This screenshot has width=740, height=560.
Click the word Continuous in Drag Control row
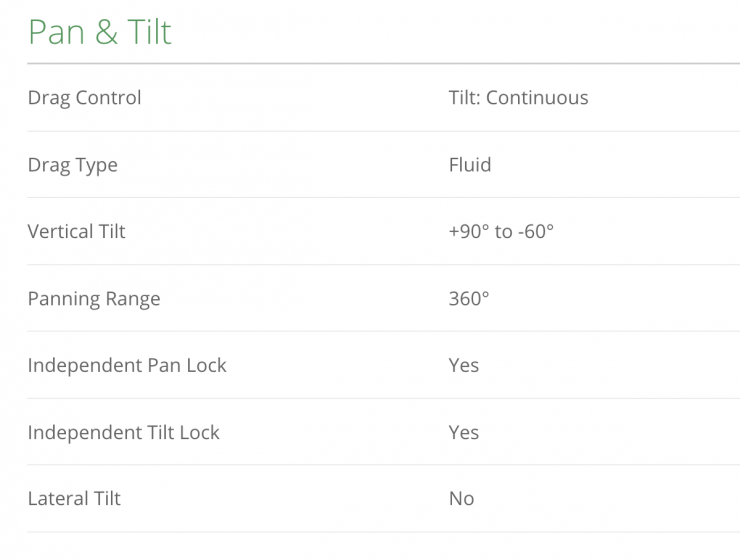click(x=538, y=98)
